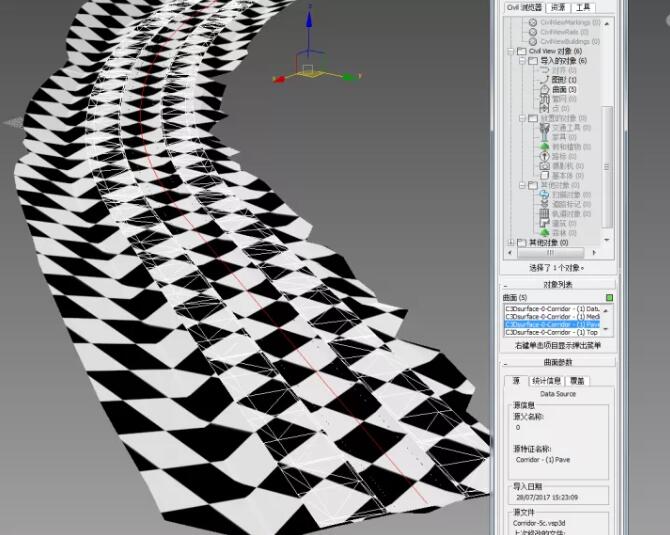Click the tree horizontal scroll-right arrow
The height and width of the screenshot is (535, 670).
click(594, 253)
